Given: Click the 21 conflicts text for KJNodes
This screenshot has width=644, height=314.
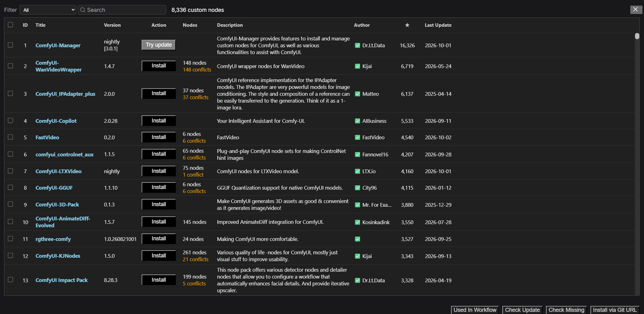Looking at the screenshot, I should (195, 259).
